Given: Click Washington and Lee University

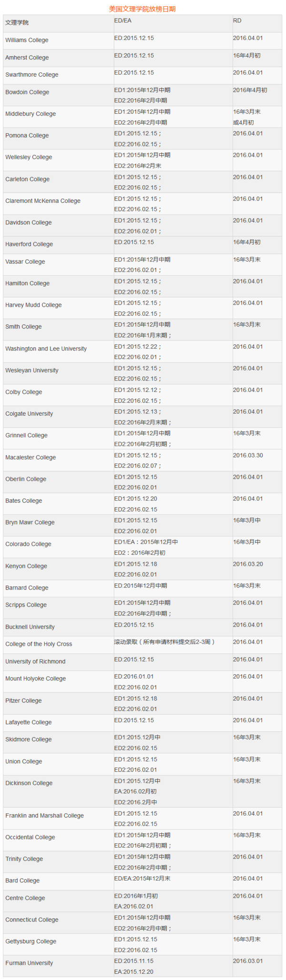Looking at the screenshot, I should point(46,349).
